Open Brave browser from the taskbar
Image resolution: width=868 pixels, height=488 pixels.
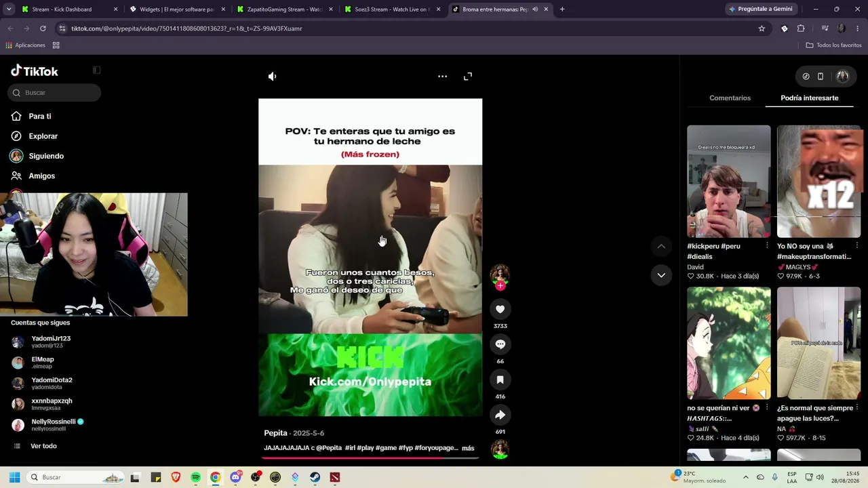pyautogui.click(x=176, y=477)
